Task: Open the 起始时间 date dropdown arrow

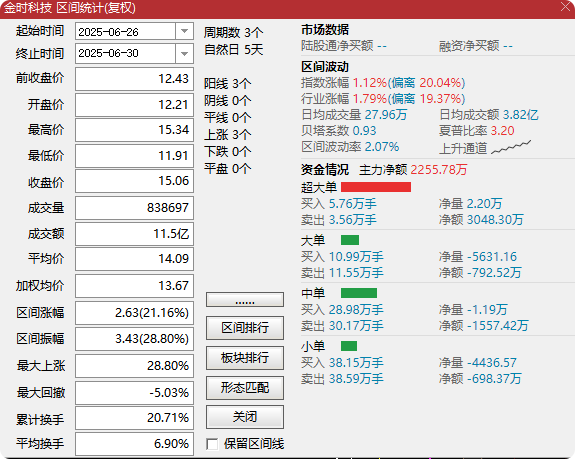Action: (184, 32)
